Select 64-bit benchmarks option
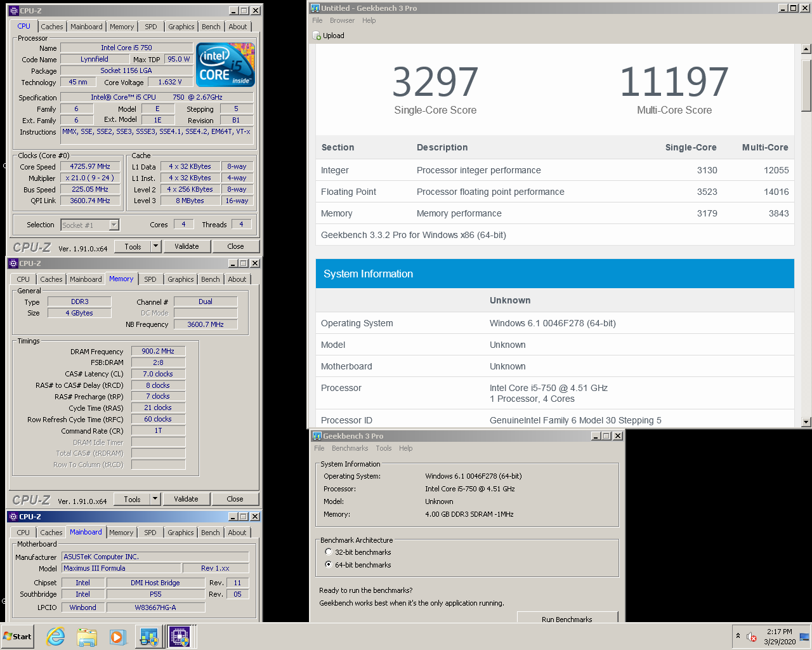The height and width of the screenshot is (650, 812). click(329, 564)
